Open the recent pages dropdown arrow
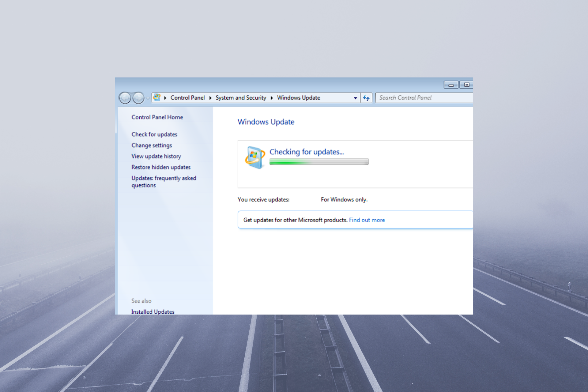Viewport: 588px width, 392px height. [x=148, y=98]
